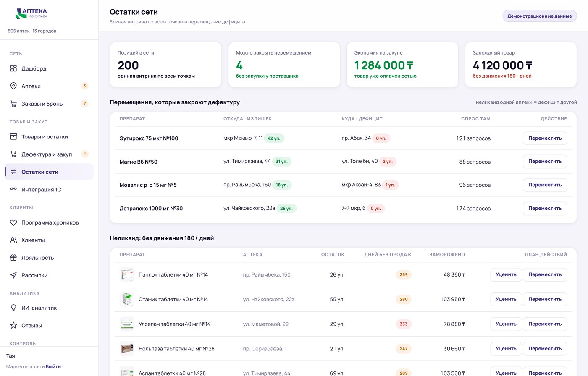Click the 174 запросов cell
Screen dimensions: 588x376
[x=473, y=209]
